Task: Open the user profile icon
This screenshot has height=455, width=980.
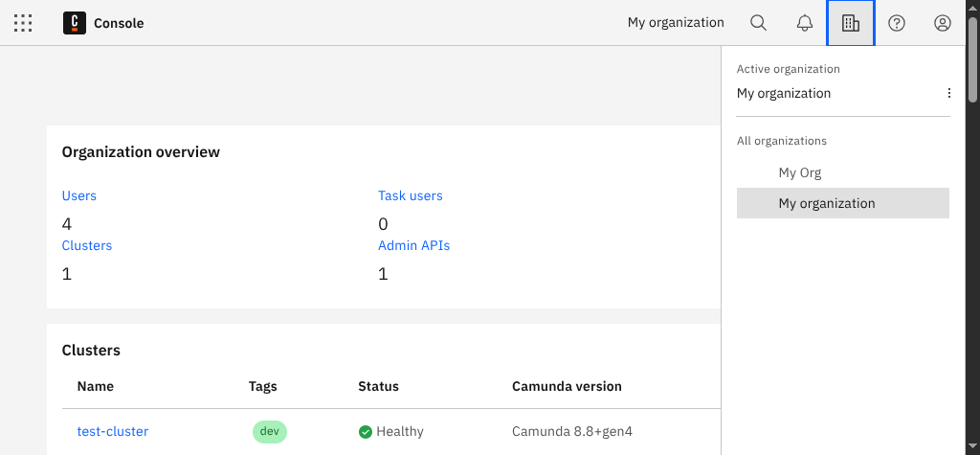Action: point(943,23)
